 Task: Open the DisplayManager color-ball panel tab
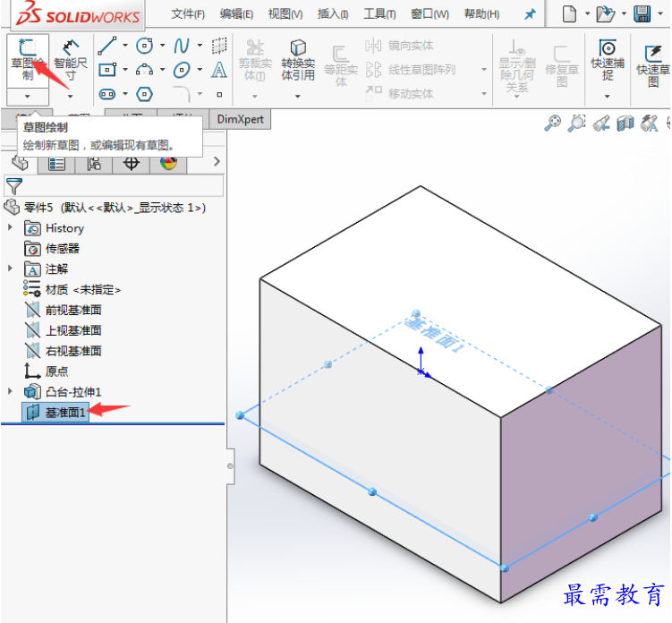click(x=168, y=164)
